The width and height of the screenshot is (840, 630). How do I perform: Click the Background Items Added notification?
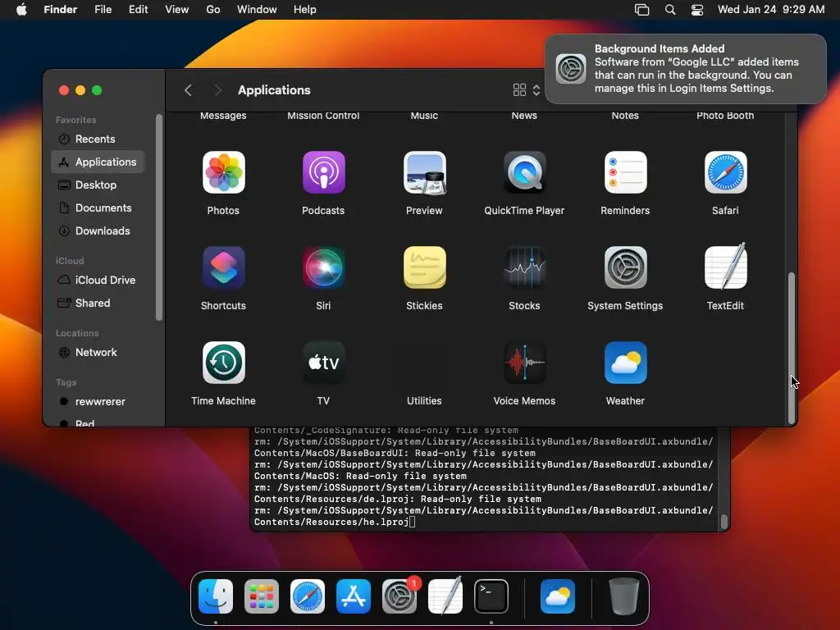coord(686,69)
